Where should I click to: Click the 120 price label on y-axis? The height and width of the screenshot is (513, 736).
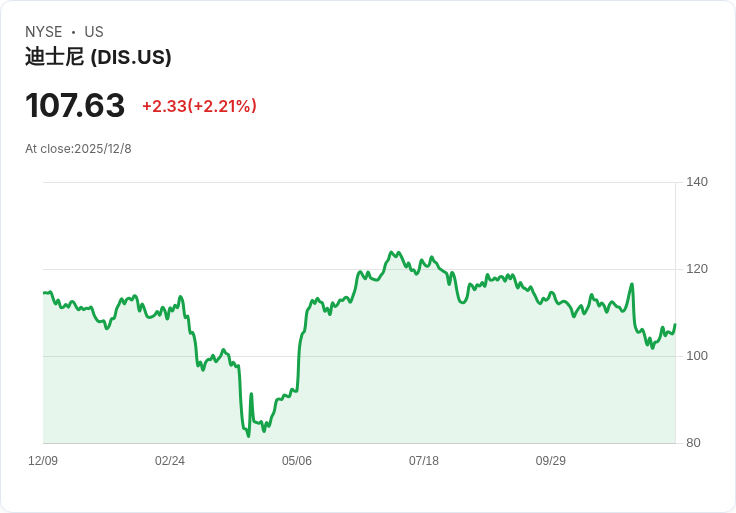tap(697, 269)
